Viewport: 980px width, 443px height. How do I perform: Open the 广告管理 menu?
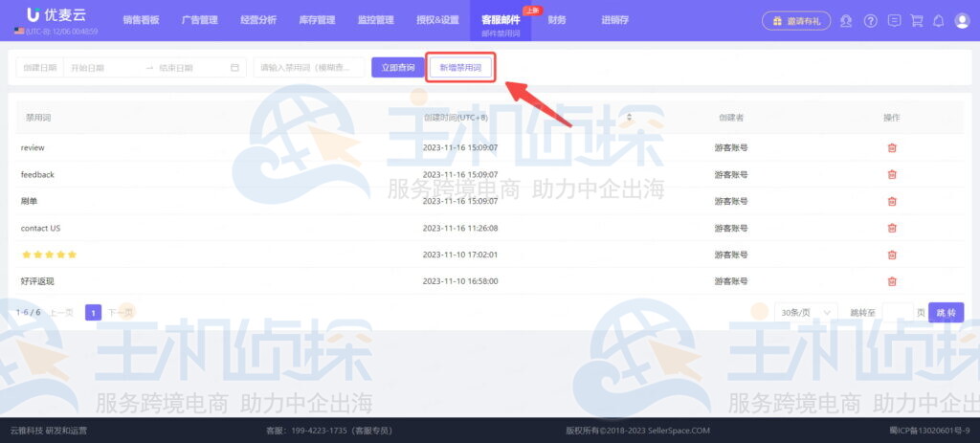click(x=200, y=20)
